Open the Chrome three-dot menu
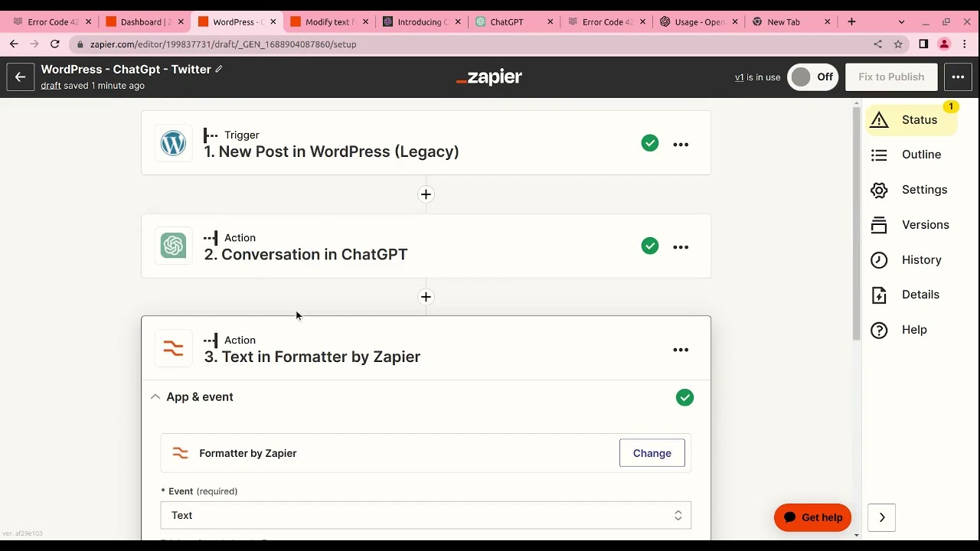This screenshot has width=980, height=551. (965, 44)
